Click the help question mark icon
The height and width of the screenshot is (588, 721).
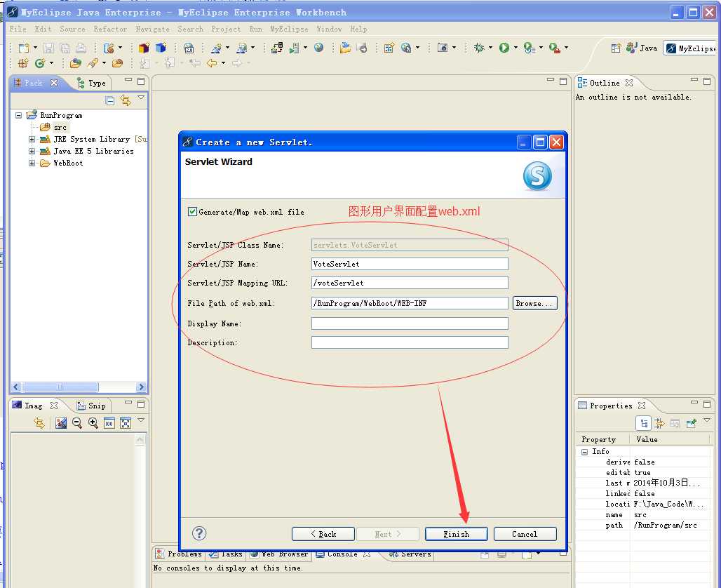pyautogui.click(x=199, y=533)
